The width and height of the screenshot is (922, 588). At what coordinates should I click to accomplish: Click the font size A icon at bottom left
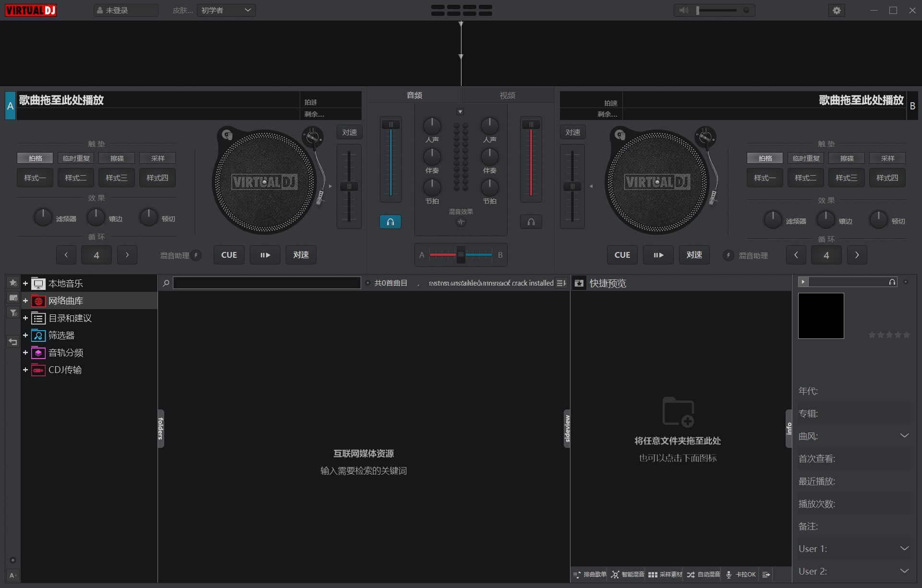coord(13,575)
